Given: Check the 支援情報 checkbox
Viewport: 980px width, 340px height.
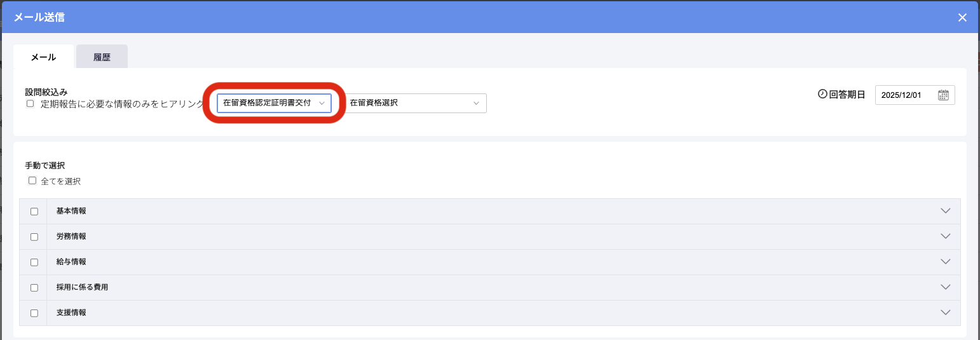Looking at the screenshot, I should click(34, 313).
